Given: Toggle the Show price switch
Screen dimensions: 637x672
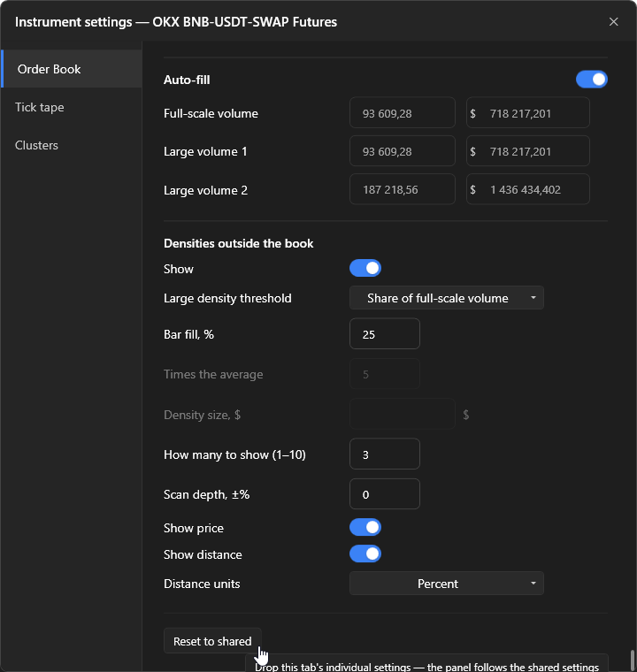Looking at the screenshot, I should [365, 528].
